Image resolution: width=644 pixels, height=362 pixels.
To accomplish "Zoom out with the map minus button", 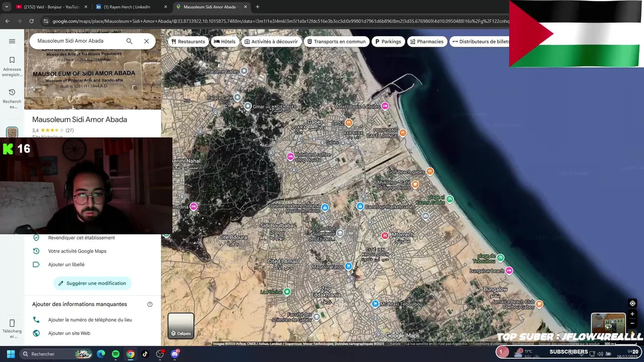I will 632,323.
